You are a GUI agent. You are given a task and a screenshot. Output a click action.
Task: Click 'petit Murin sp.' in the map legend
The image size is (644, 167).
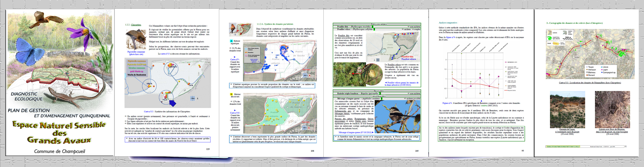coord(137,72)
